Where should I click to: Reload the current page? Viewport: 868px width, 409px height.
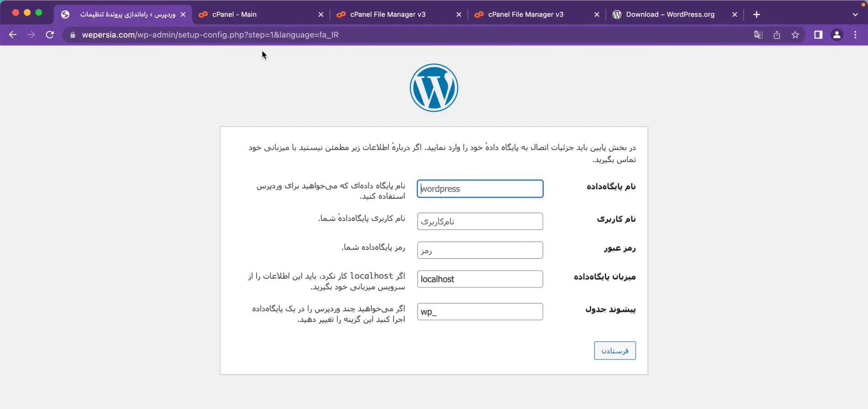(x=50, y=35)
